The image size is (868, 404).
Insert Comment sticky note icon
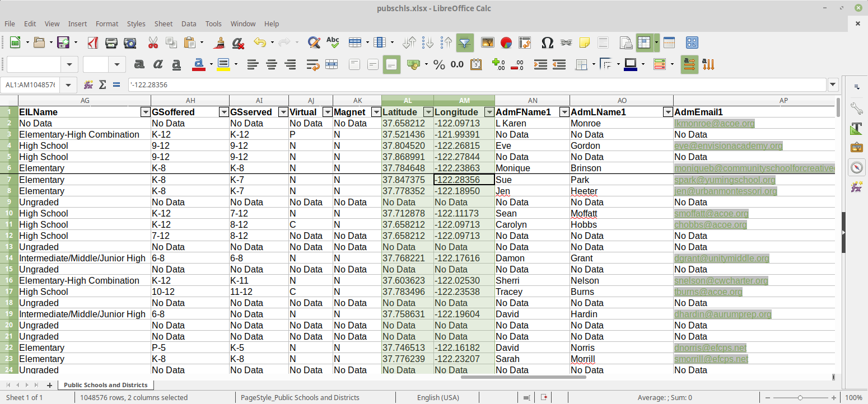[585, 43]
